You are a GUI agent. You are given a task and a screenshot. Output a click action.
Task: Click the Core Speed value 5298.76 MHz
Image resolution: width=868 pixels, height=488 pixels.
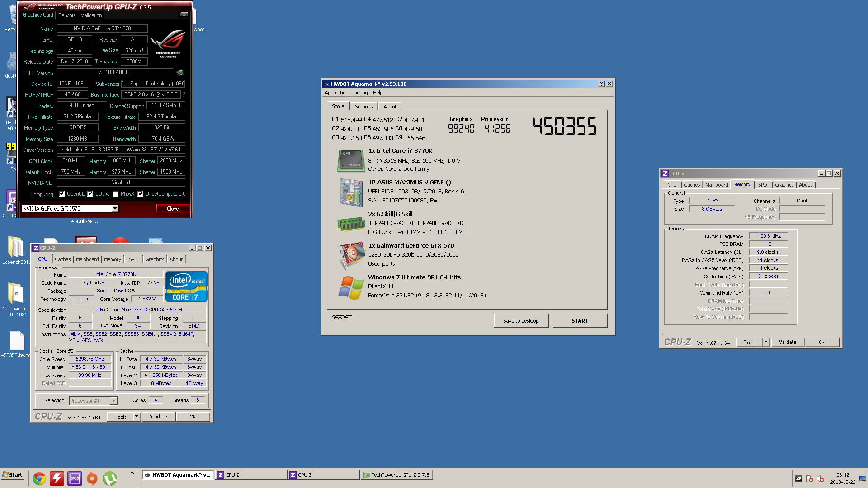coord(90,359)
